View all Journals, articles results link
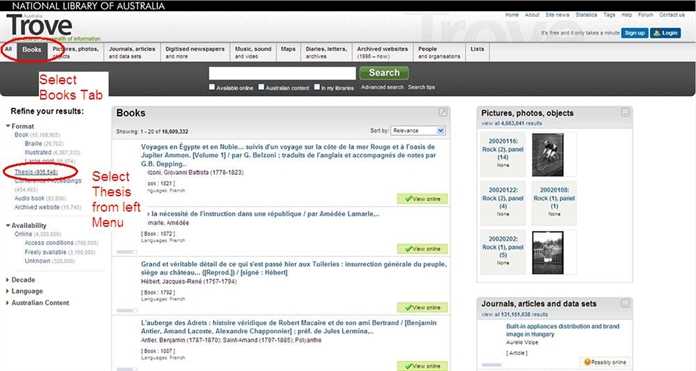Viewport: 696px width, 371px height. 514,315
